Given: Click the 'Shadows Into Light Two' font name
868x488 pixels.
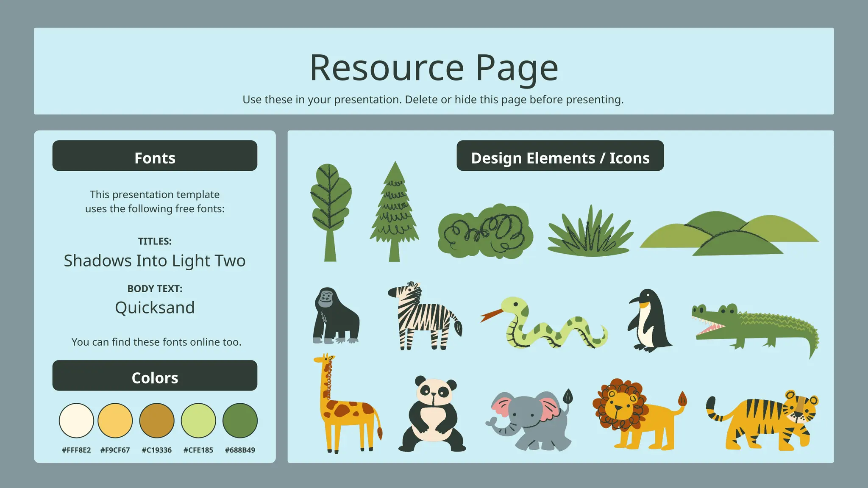Looking at the screenshot, I should tap(155, 261).
